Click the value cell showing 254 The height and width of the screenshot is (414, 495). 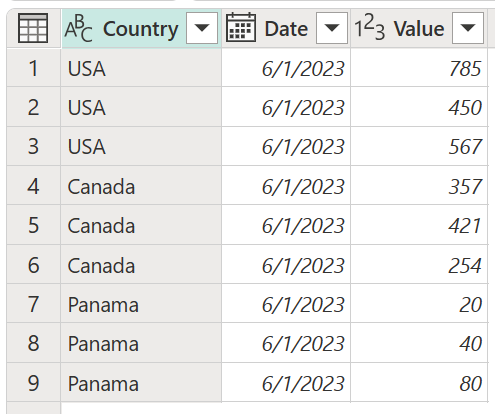419,265
